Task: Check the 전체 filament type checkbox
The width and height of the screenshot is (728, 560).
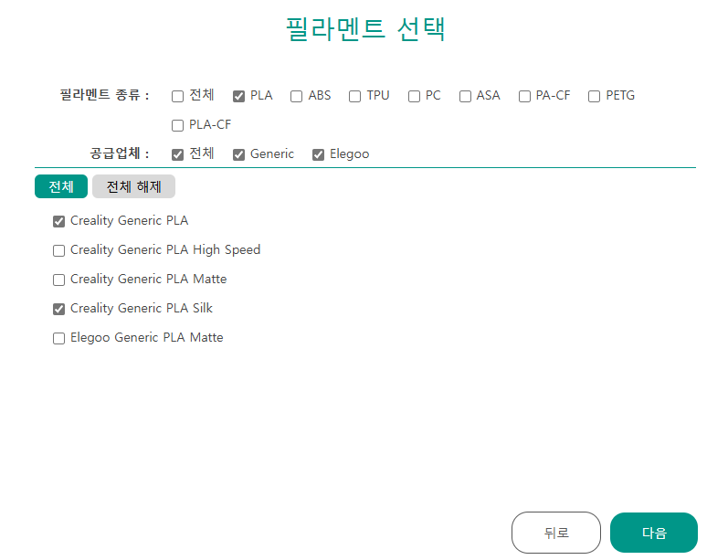Action: click(x=177, y=96)
